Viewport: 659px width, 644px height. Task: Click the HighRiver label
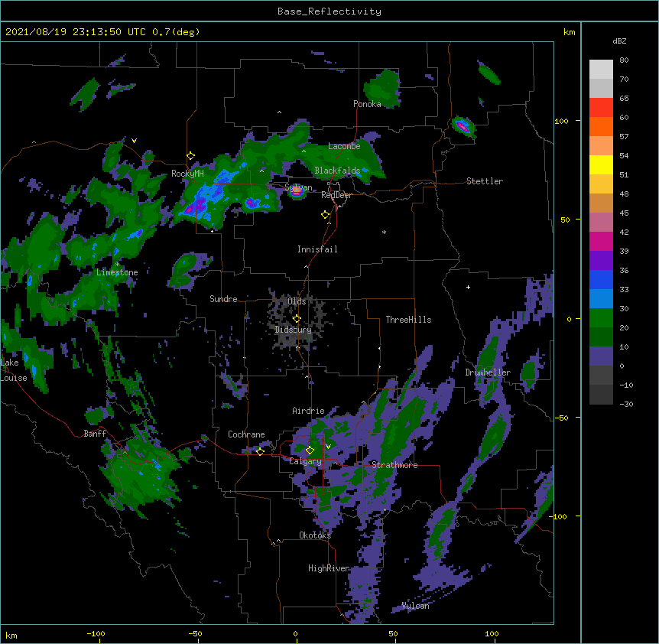(x=329, y=568)
